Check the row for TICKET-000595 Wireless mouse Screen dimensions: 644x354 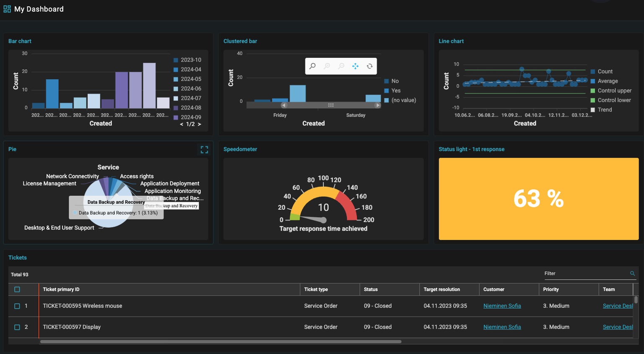coord(17,306)
